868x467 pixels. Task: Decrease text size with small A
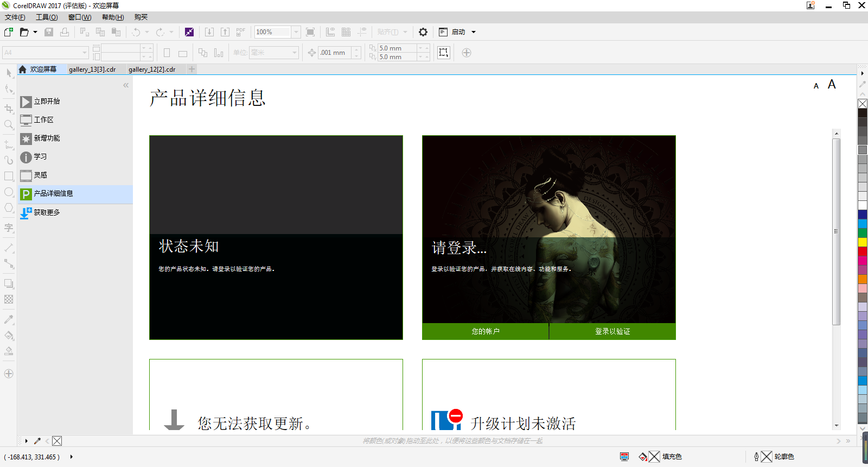pos(816,86)
